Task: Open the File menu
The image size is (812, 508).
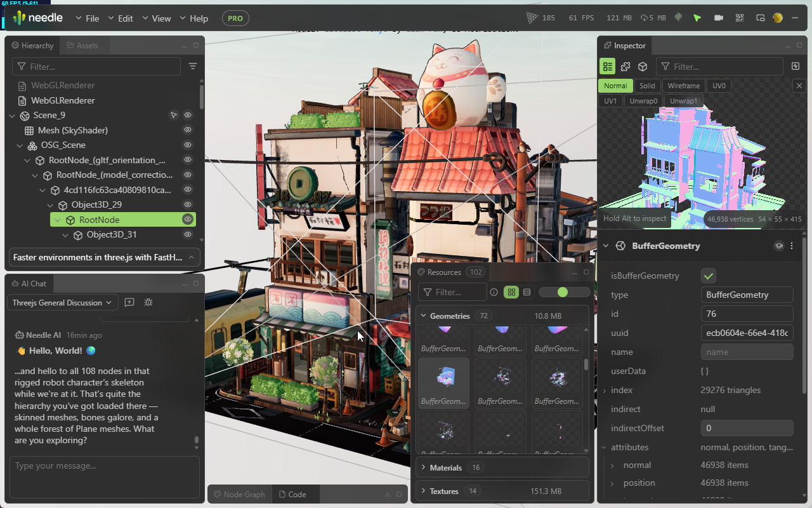Action: pyautogui.click(x=88, y=18)
